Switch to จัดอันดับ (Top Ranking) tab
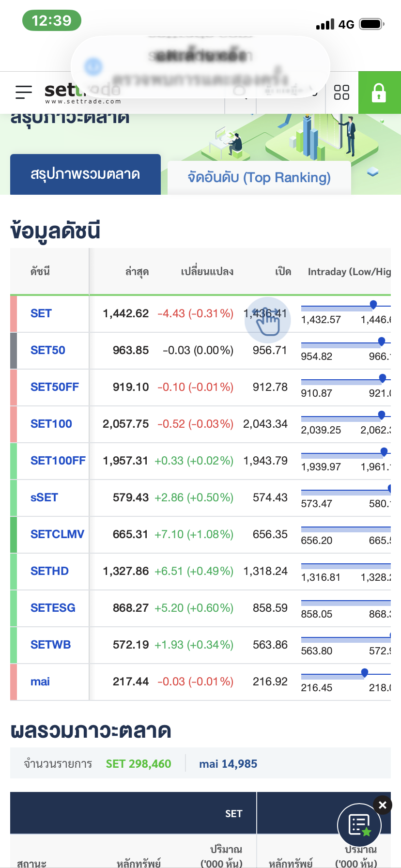 pos(259,178)
